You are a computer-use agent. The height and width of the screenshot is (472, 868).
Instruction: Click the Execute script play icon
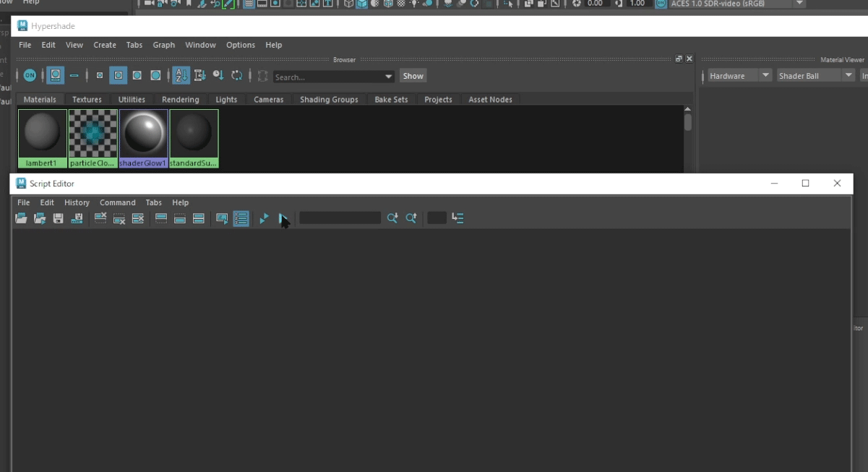click(x=264, y=218)
